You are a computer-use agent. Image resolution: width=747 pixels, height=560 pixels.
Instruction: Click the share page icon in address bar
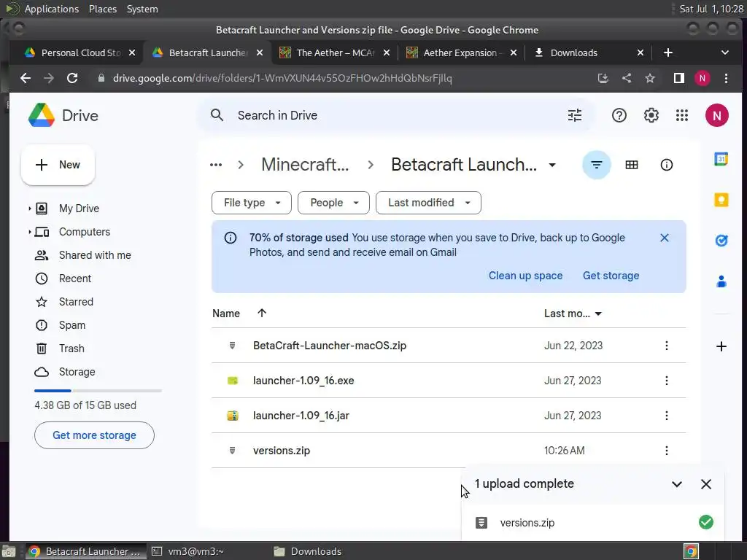(627, 78)
